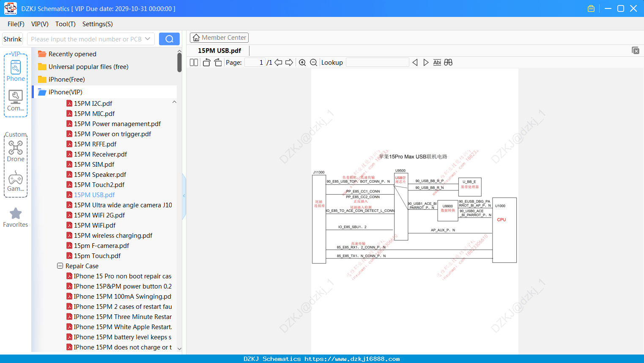Click the zoom in magnifier icon

[302, 63]
